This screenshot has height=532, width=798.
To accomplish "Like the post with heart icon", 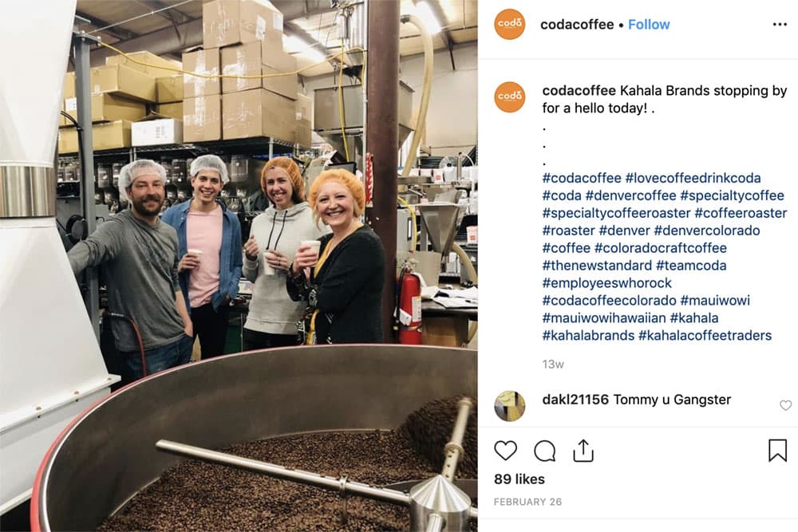I will (x=505, y=451).
